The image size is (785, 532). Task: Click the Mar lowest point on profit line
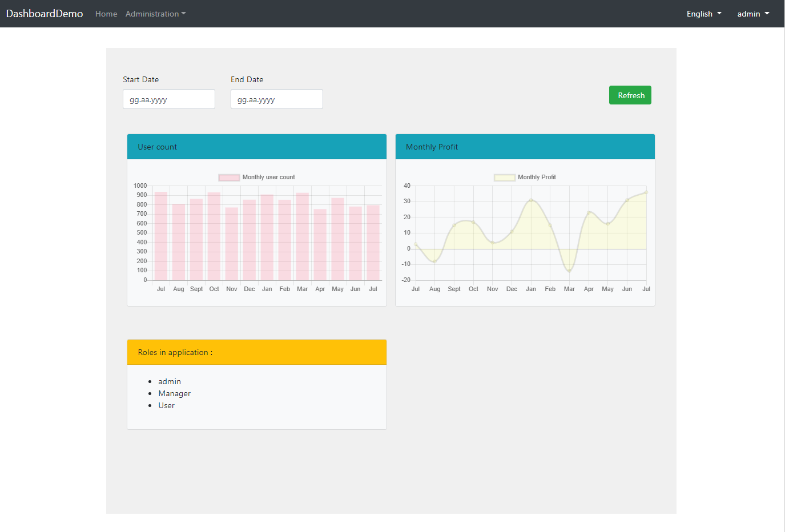(569, 271)
